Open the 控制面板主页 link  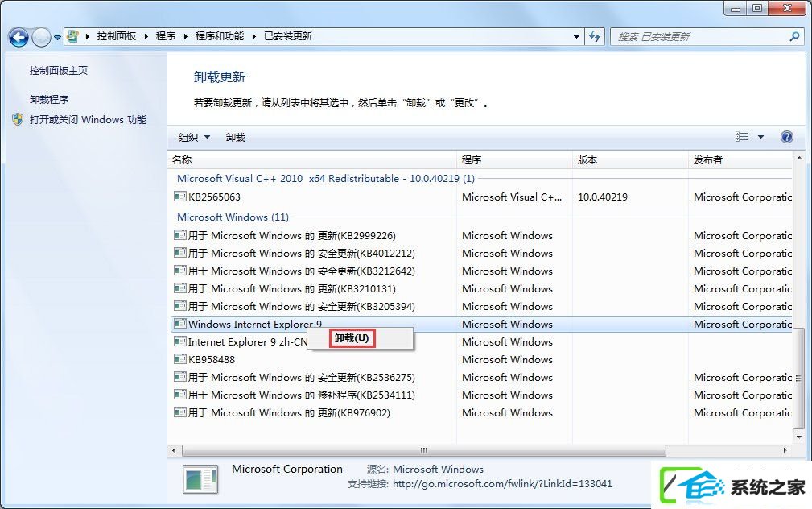pos(59,71)
